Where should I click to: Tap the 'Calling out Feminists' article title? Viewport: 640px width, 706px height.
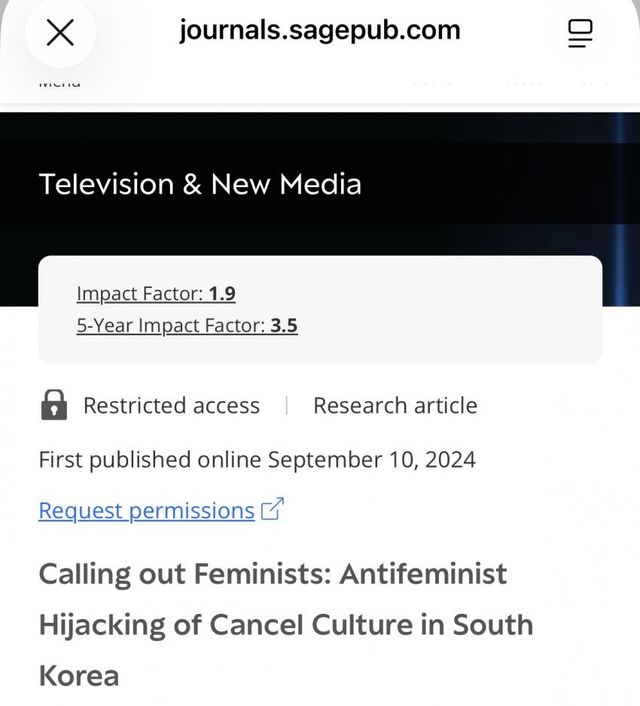(273, 574)
